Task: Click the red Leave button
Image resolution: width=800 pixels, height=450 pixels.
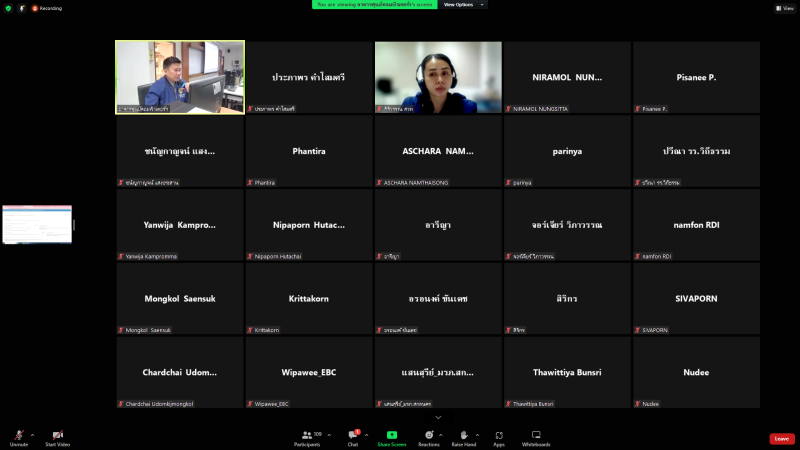Action: click(x=781, y=438)
